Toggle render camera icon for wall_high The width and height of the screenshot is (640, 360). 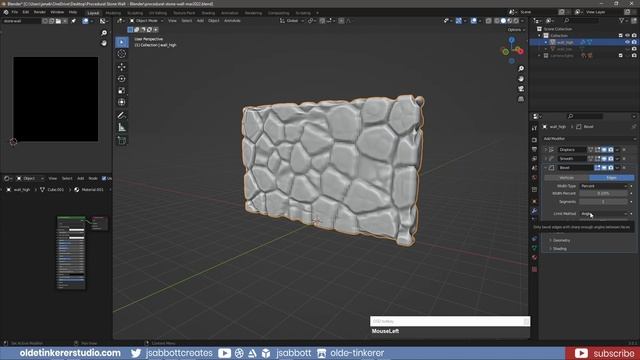(634, 42)
